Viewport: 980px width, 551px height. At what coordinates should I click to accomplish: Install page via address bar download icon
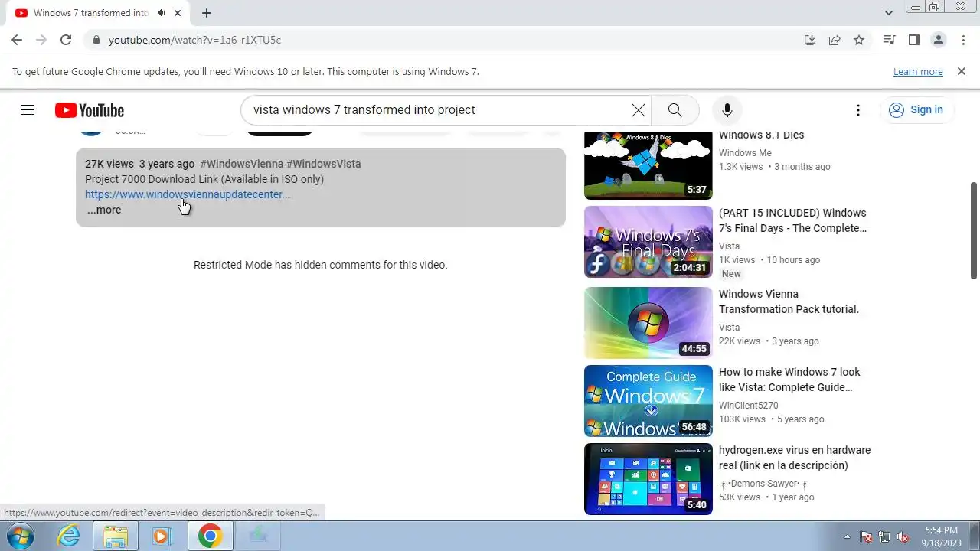pyautogui.click(x=810, y=40)
